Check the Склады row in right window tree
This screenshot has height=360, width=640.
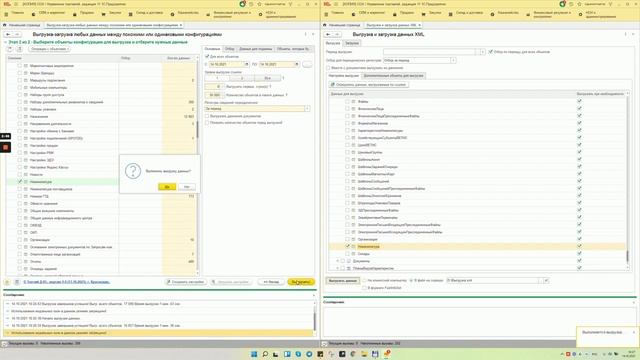(348, 254)
